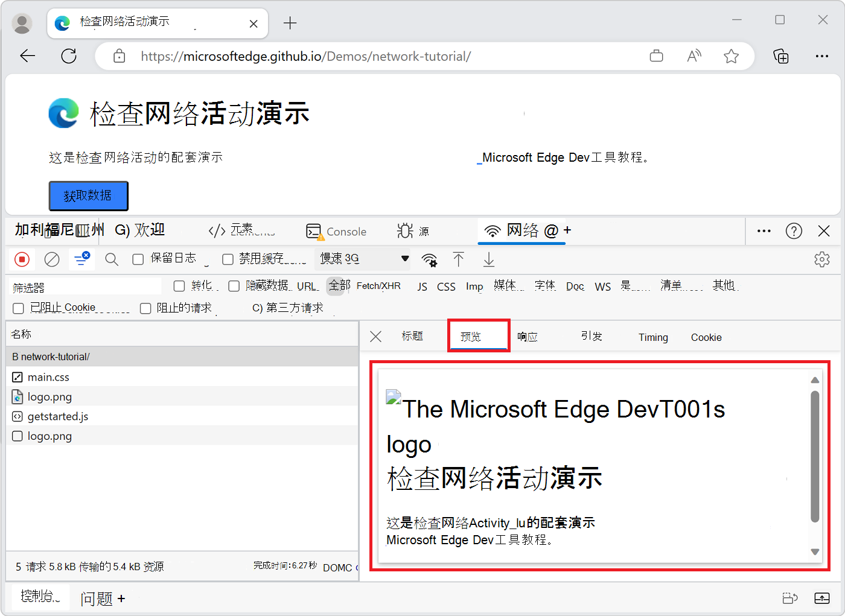Go back to previous page
Viewport: 845px width, 616px height.
click(x=28, y=56)
